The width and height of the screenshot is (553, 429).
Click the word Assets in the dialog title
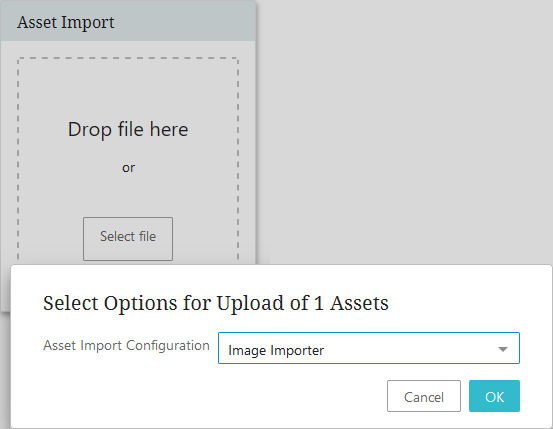359,303
